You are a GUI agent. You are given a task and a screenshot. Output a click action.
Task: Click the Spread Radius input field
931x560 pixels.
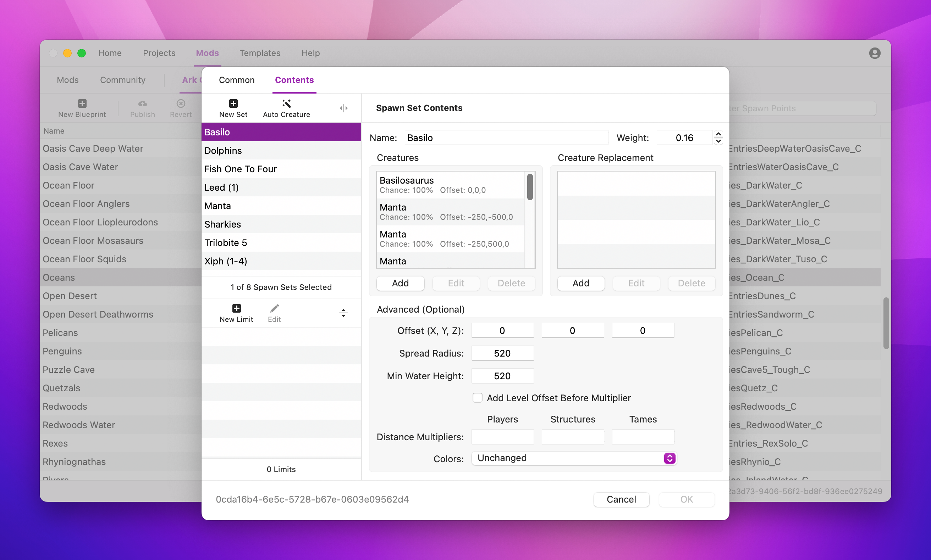pos(502,353)
